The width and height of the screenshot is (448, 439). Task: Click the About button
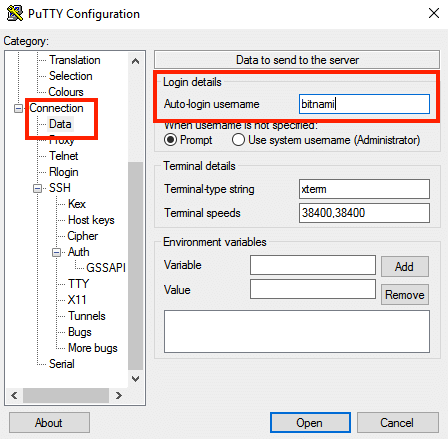pos(49,423)
